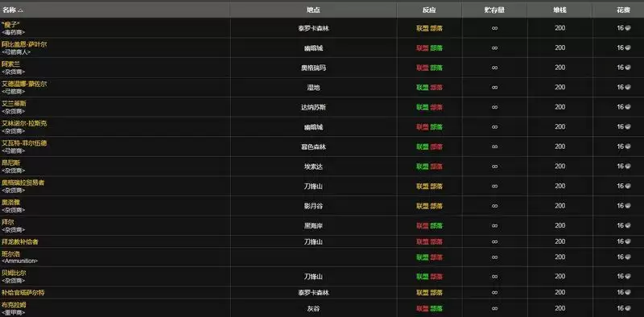This screenshot has height=317, width=644.
Task: Click the silver coin in the 拜龙教补给者 row
Action: (628, 241)
